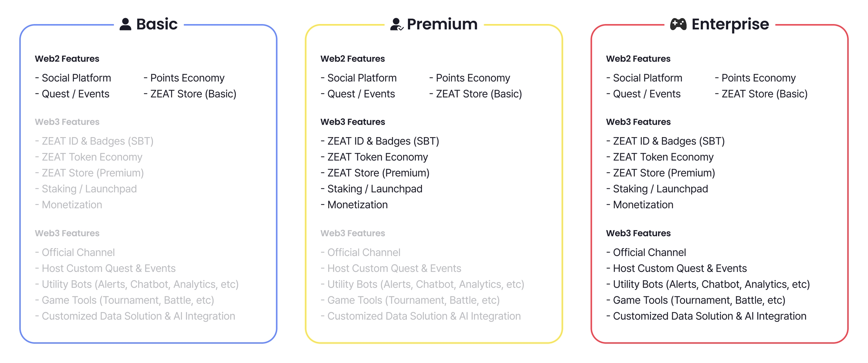Click Host Custom Quest & Events in Enterprise
The image size is (868, 363).
pos(680,268)
